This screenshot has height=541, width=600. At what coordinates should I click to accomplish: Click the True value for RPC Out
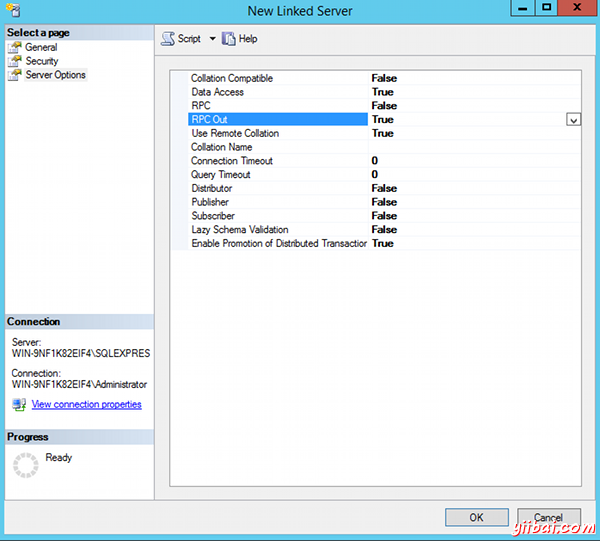pyautogui.click(x=383, y=119)
